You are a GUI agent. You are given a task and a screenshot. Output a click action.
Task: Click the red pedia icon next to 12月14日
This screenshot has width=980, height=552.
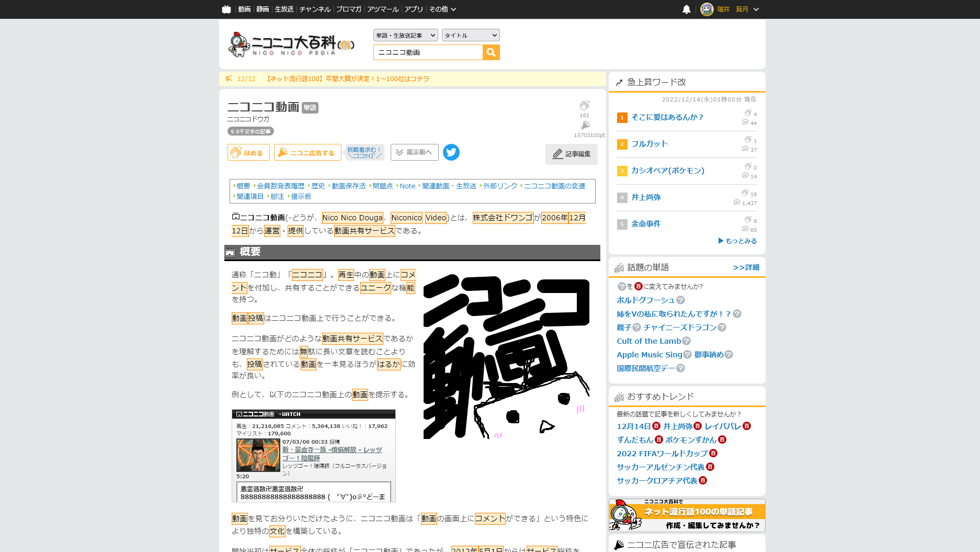click(656, 426)
